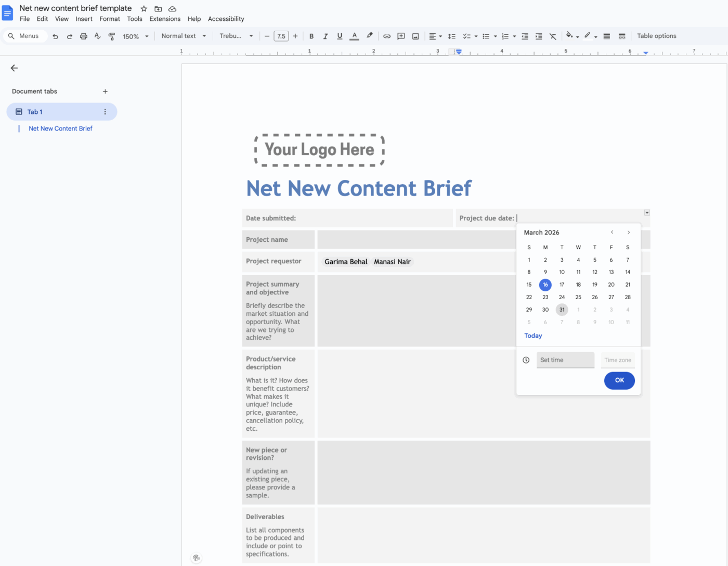Screen dimensions: 728x566
Task: Select Tab 1 in the sidebar
Action: (x=61, y=112)
